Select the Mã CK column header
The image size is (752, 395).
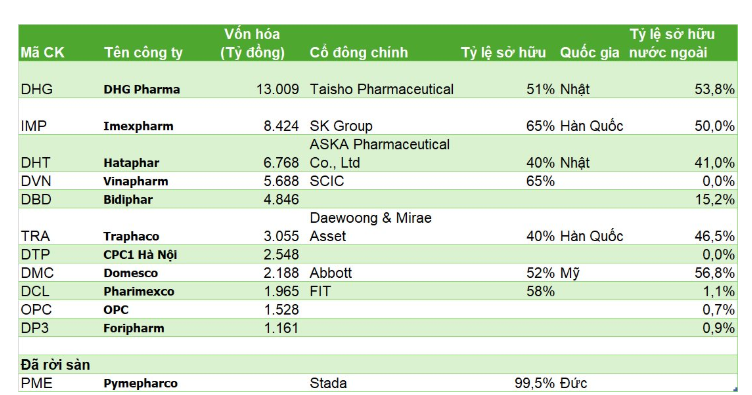42,52
